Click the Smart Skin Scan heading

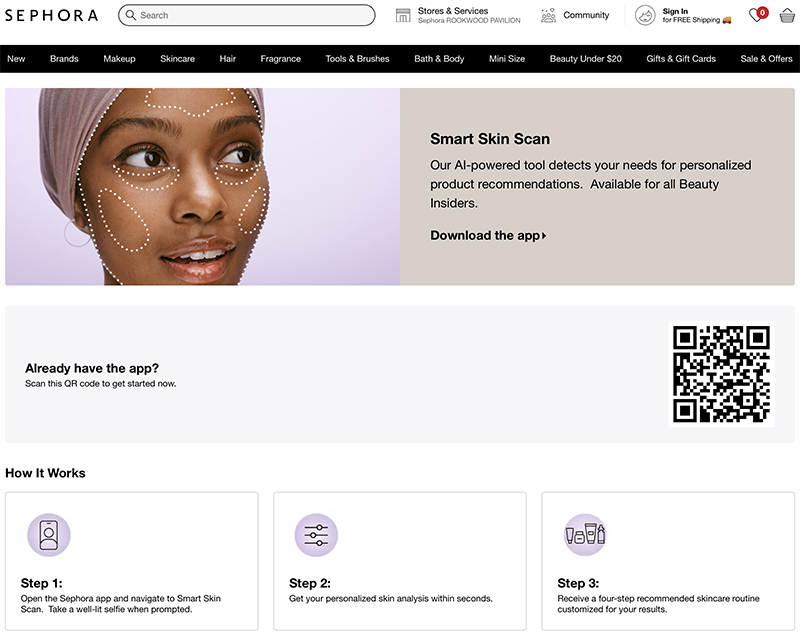490,139
